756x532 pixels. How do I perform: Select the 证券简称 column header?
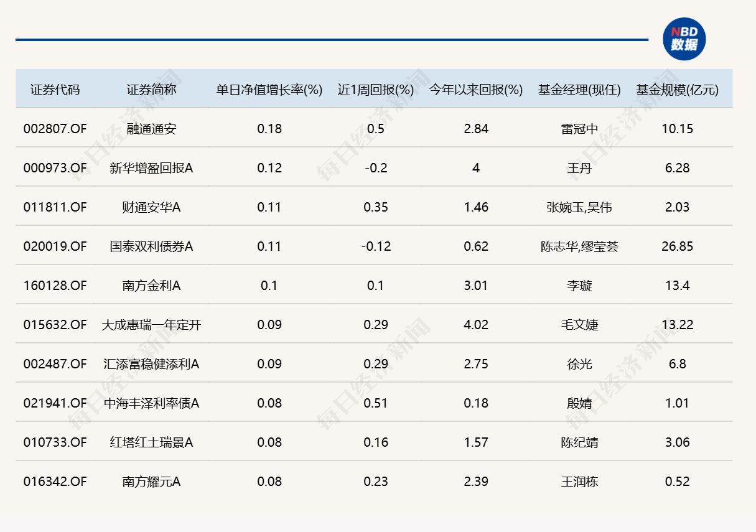pos(151,90)
